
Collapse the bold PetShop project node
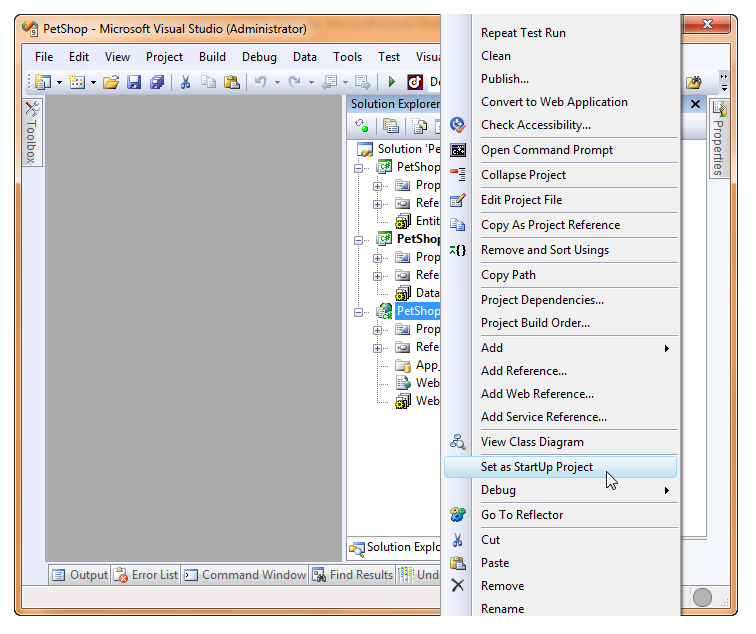click(359, 240)
